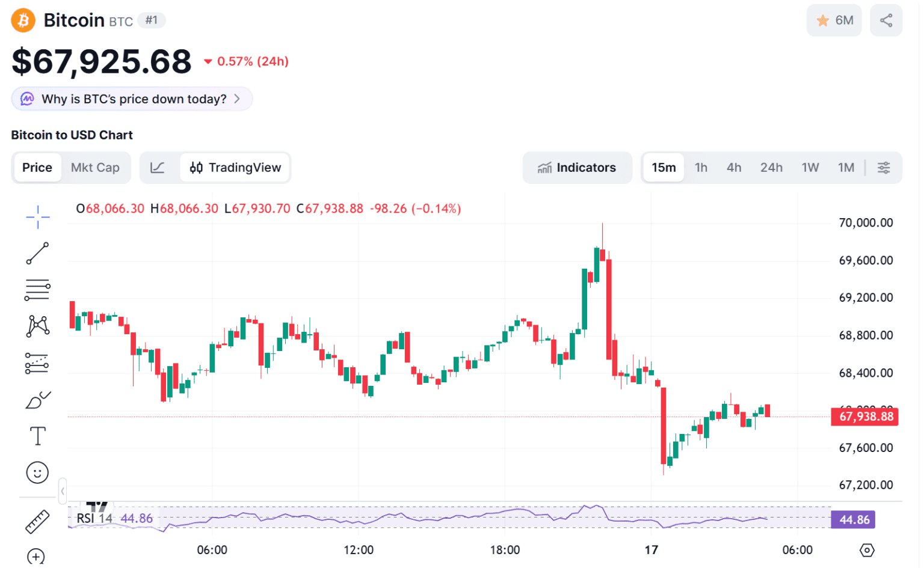Open chart settings sliders button
Image resolution: width=924 pixels, height=568 pixels.
click(x=884, y=168)
